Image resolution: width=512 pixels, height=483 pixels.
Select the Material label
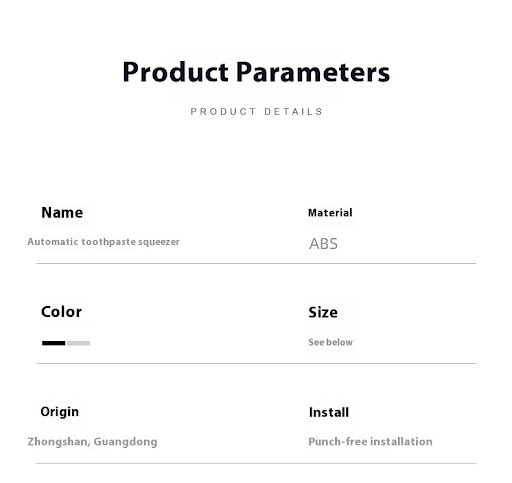[x=330, y=213]
